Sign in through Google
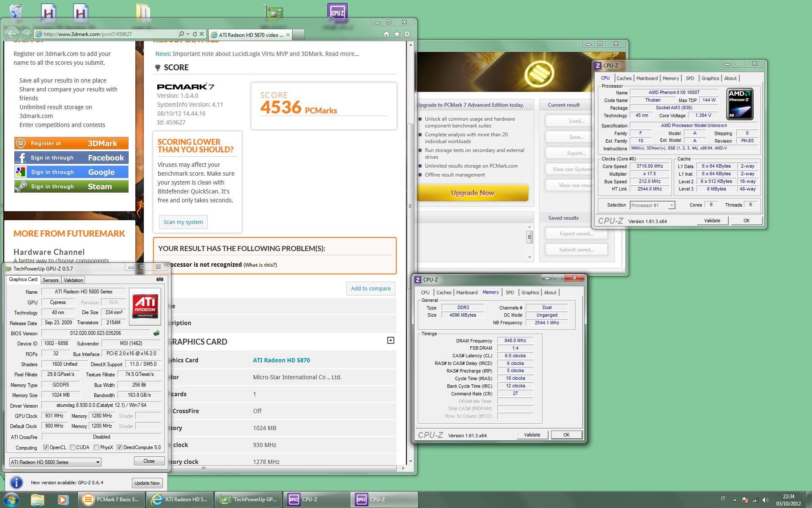 pyautogui.click(x=71, y=172)
